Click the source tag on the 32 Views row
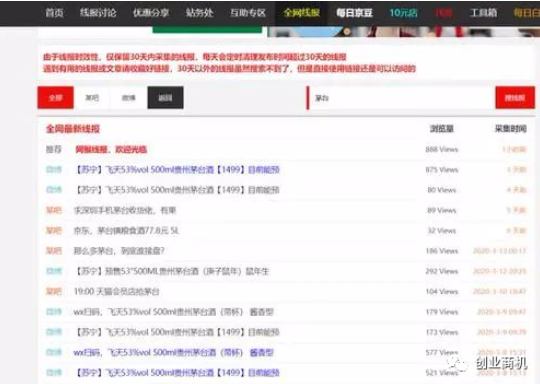 click(54, 231)
